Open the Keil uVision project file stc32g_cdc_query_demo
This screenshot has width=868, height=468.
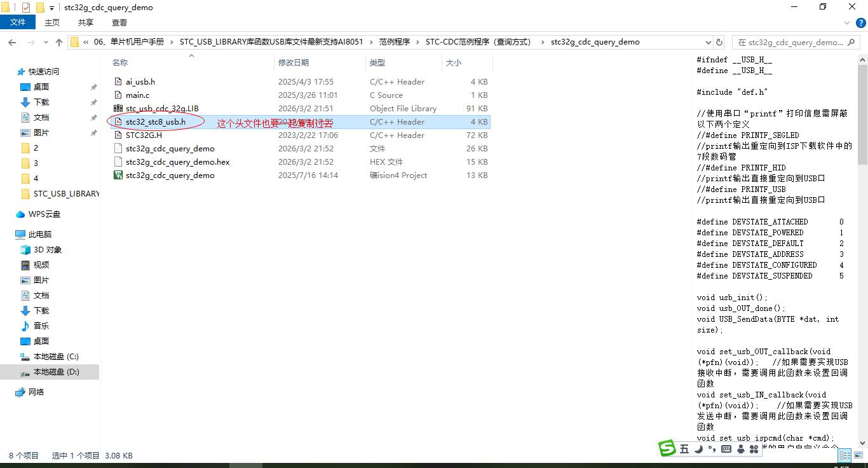tap(172, 175)
